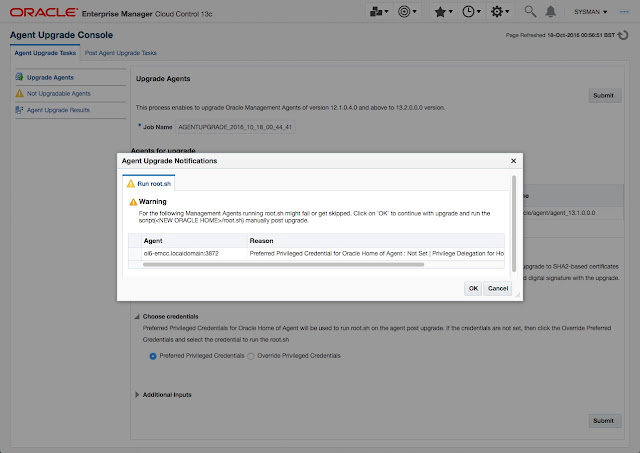Open the Enterprise targets menu icon
Screen dimensions: 640x453
pyautogui.click(x=378, y=12)
